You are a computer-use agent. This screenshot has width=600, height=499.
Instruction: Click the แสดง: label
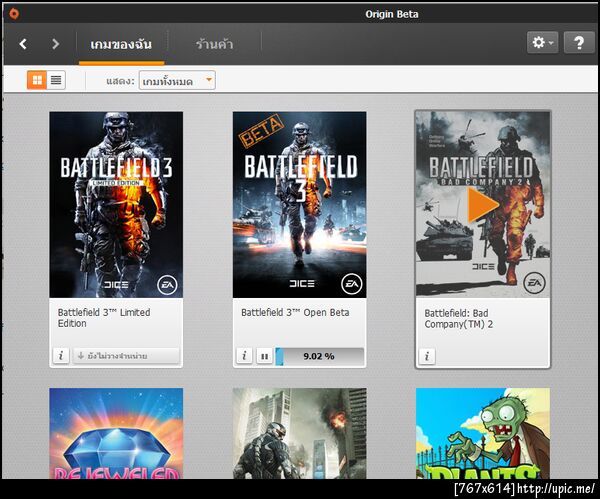pos(120,81)
